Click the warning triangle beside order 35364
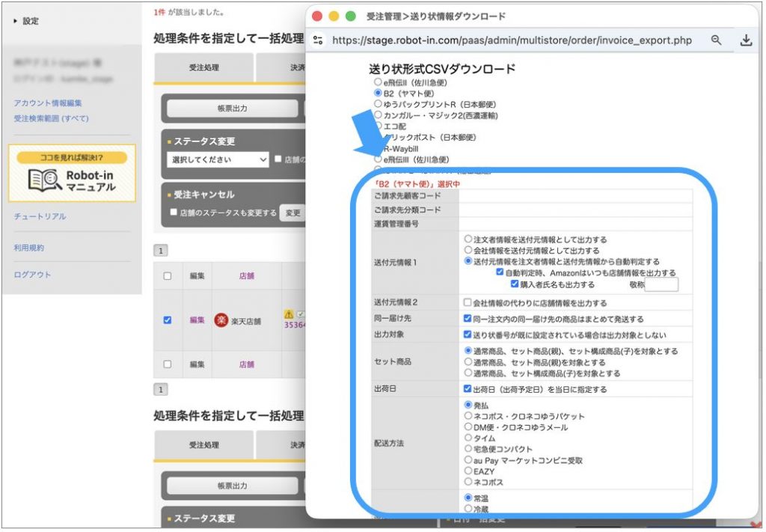This screenshot has height=532, width=766. pos(289,315)
